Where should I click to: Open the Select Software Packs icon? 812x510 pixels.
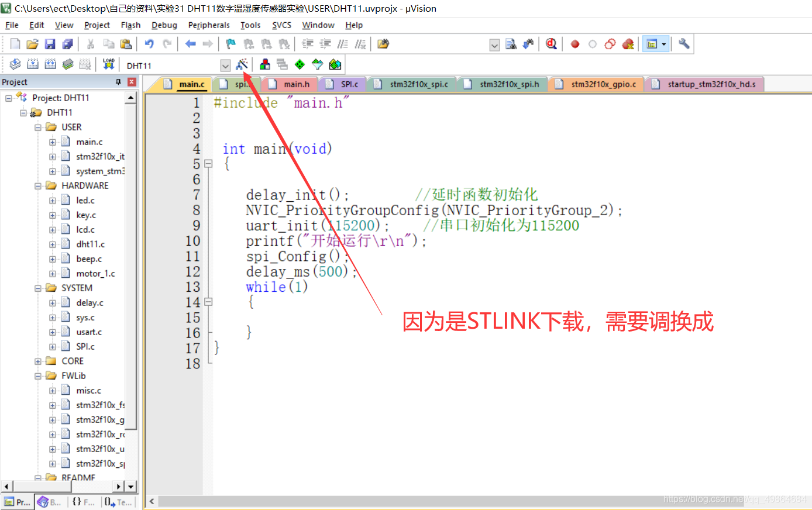[317, 64]
